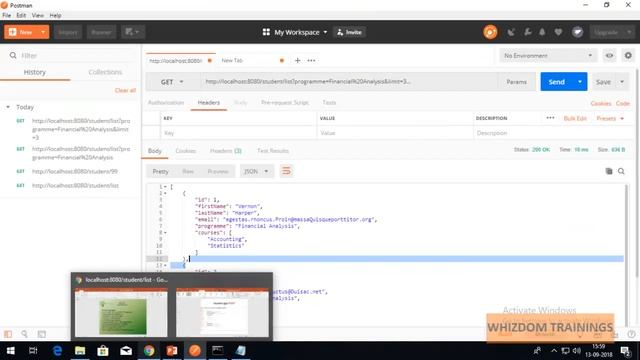This screenshot has height=360, width=640.
Task: Change the GET method dropdown
Action: 172,82
